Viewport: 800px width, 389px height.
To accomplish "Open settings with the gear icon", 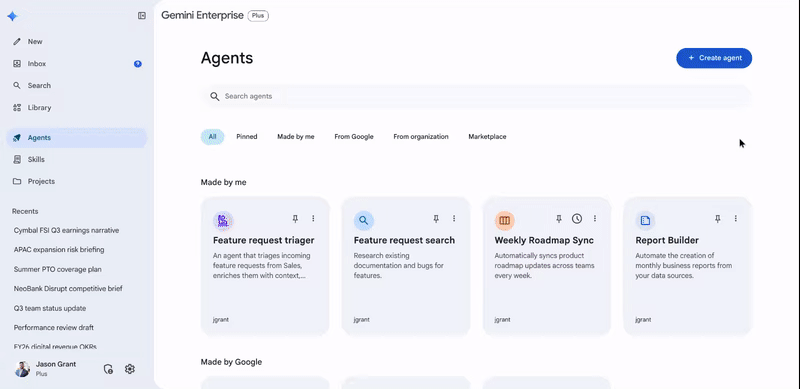I will click(x=130, y=369).
